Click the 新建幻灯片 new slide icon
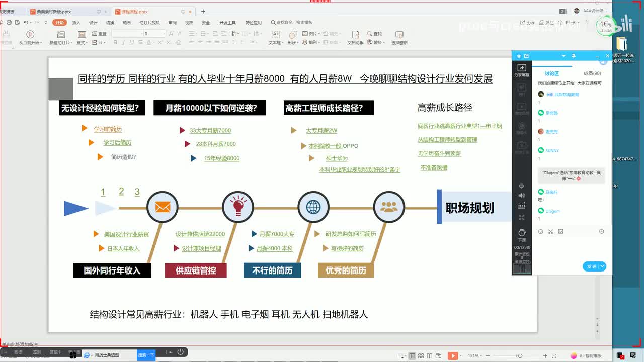This screenshot has height=362, width=644. point(60,34)
